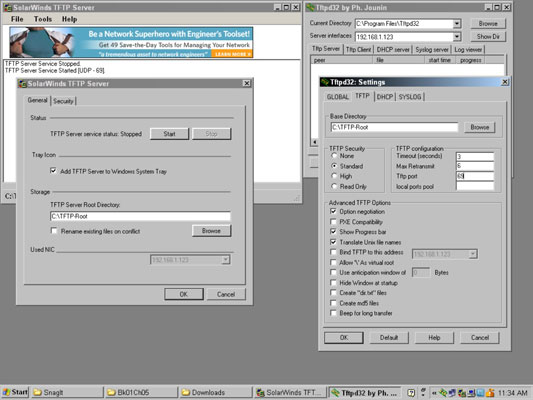Open the Server interfaces dropdown

(x=457, y=36)
